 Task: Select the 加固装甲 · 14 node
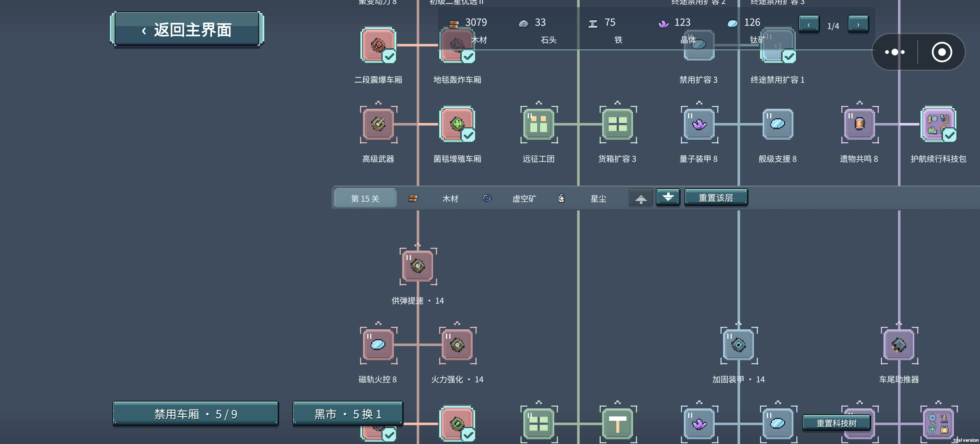point(738,345)
